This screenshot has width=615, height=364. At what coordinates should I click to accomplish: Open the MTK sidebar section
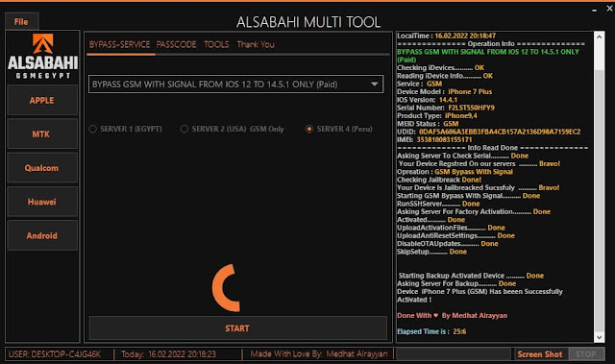[42, 134]
